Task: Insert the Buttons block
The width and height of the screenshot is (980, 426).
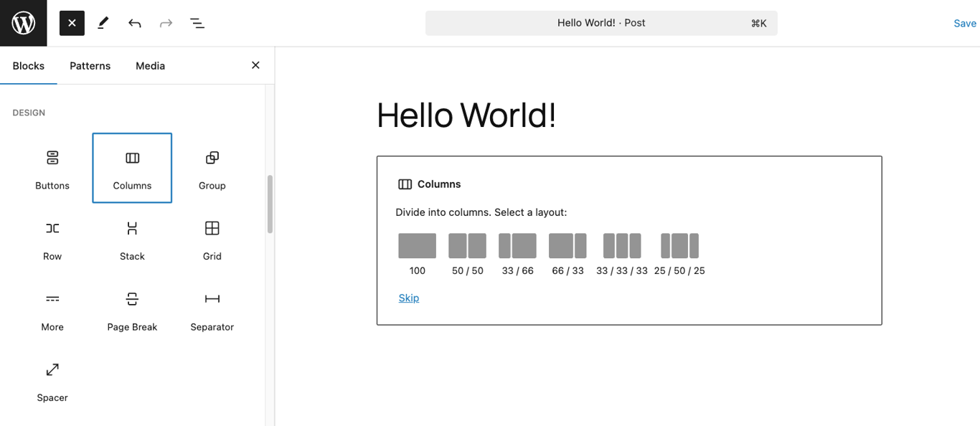Action: pyautogui.click(x=52, y=167)
